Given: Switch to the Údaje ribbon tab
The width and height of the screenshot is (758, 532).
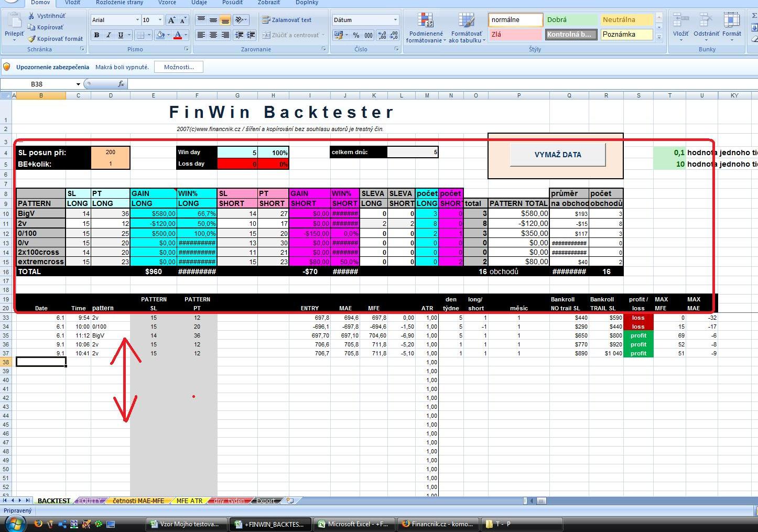Looking at the screenshot, I should pos(199,3).
